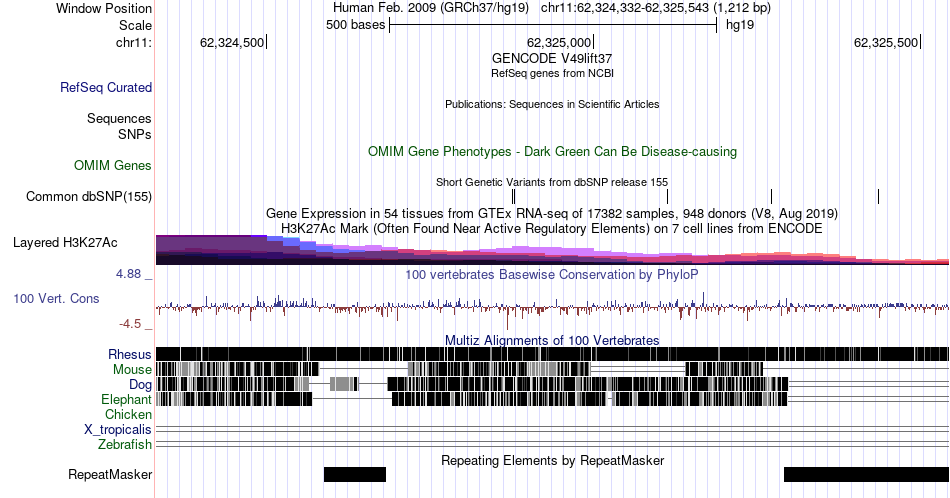Click the 62,325,000 ruler position
The image size is (950, 498).
560,42
